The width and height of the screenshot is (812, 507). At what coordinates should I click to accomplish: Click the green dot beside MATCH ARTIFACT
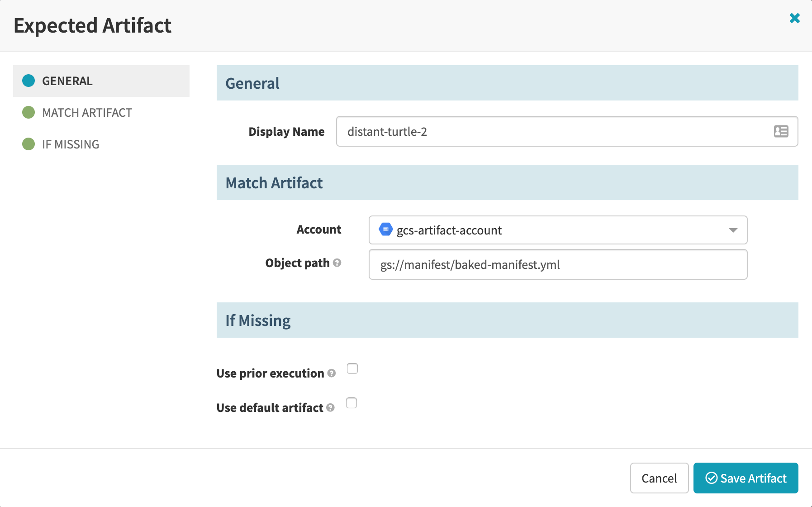pyautogui.click(x=28, y=112)
